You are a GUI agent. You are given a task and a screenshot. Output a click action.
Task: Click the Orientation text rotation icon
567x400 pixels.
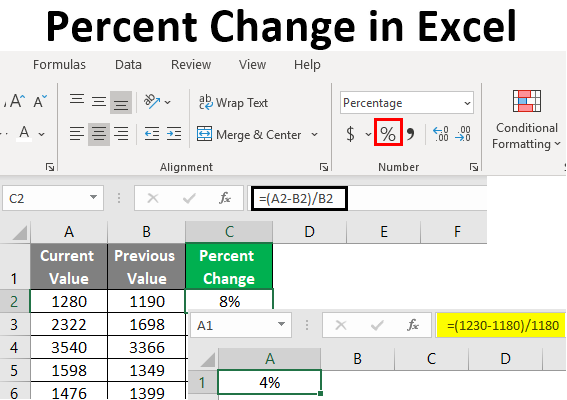pos(152,101)
